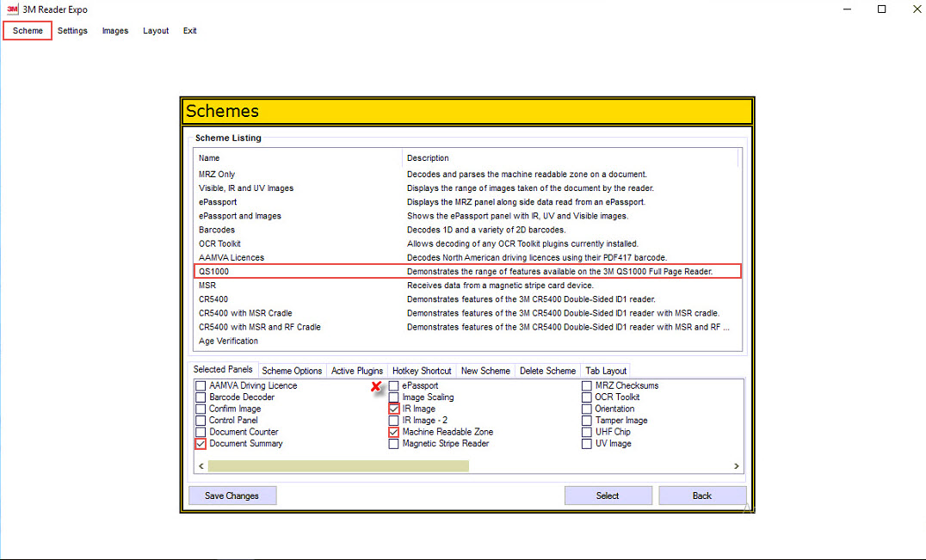The height and width of the screenshot is (560, 926).
Task: Click the Save Changes button
Action: click(x=231, y=495)
